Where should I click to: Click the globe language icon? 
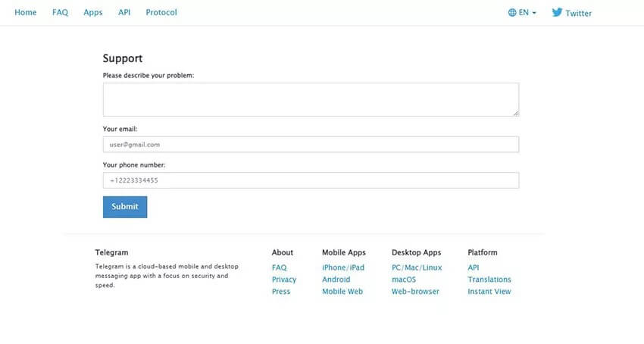click(x=512, y=13)
